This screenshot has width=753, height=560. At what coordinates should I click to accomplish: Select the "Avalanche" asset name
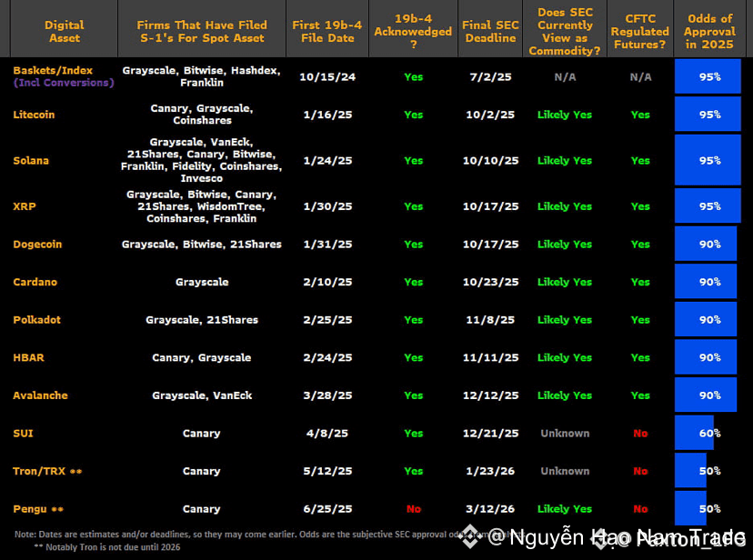pyautogui.click(x=40, y=395)
